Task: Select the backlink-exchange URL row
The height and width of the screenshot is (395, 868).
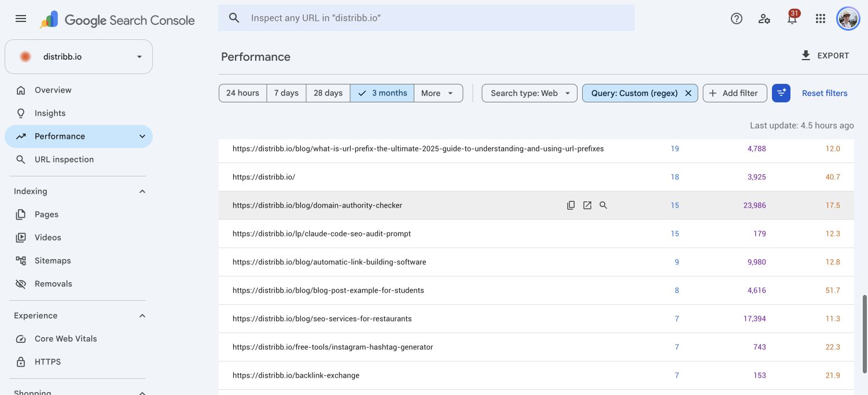Action: [x=536, y=375]
